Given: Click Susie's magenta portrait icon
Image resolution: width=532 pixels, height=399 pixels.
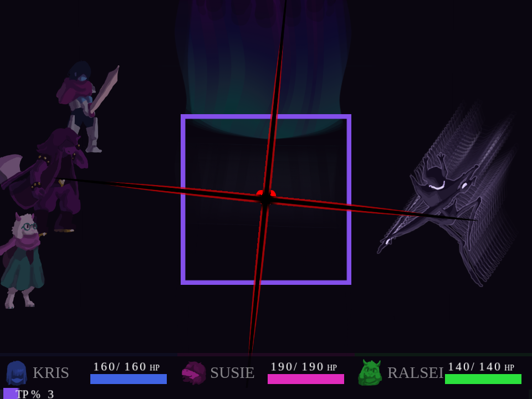Looking at the screenshot, I should pyautogui.click(x=194, y=373).
